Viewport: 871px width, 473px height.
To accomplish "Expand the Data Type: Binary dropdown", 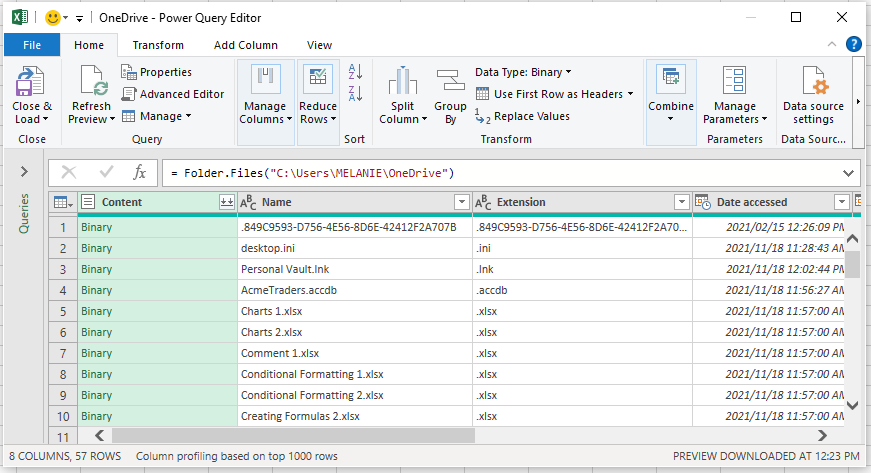I will coord(523,72).
